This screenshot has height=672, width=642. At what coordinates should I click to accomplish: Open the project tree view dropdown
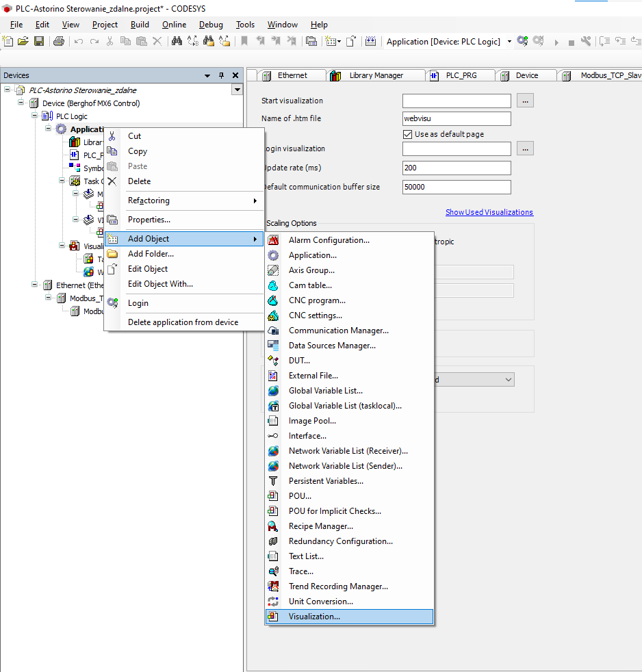[x=237, y=90]
